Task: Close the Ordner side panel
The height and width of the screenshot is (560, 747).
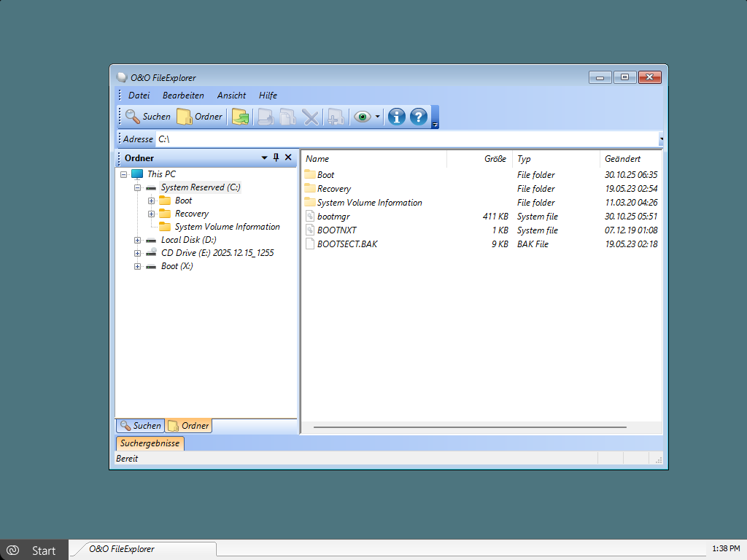Action: click(288, 157)
